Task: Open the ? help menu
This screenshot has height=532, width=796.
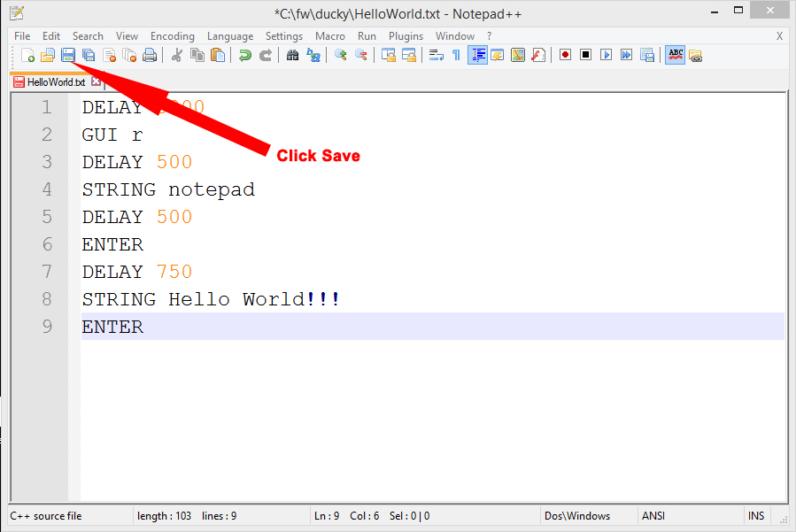Action: [490, 36]
